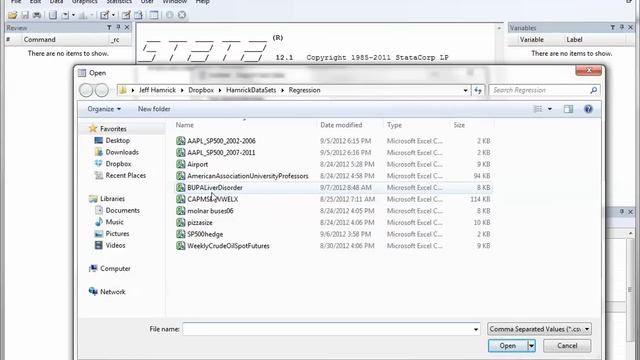This screenshot has height=360, width=640.
Task: Open the Review panel filter
Action: point(109,27)
